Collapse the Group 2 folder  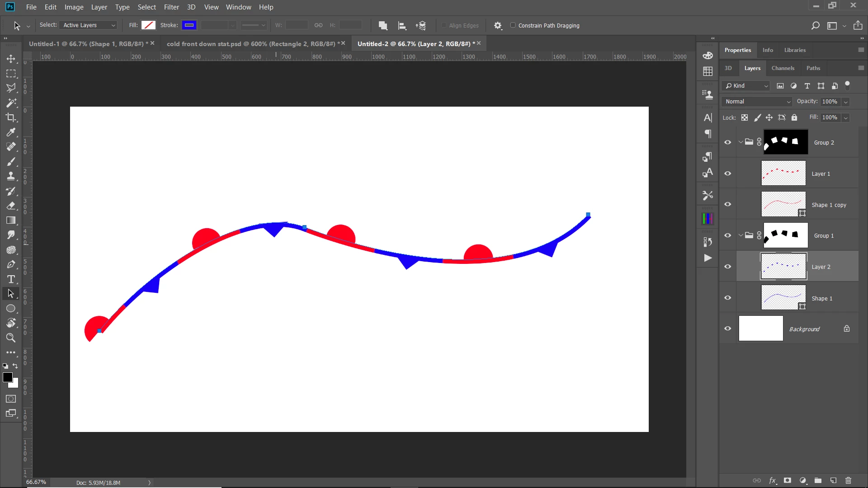point(741,142)
